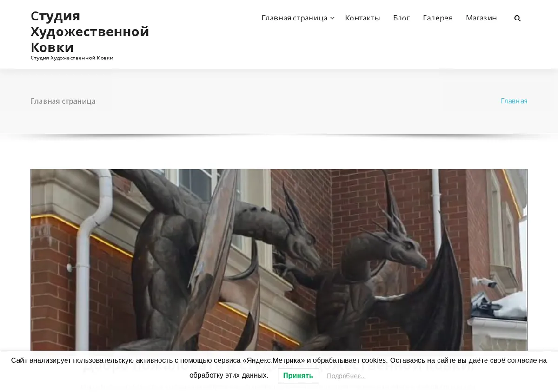Go to the Контакты page
This screenshot has width=558, height=392.
(x=362, y=18)
